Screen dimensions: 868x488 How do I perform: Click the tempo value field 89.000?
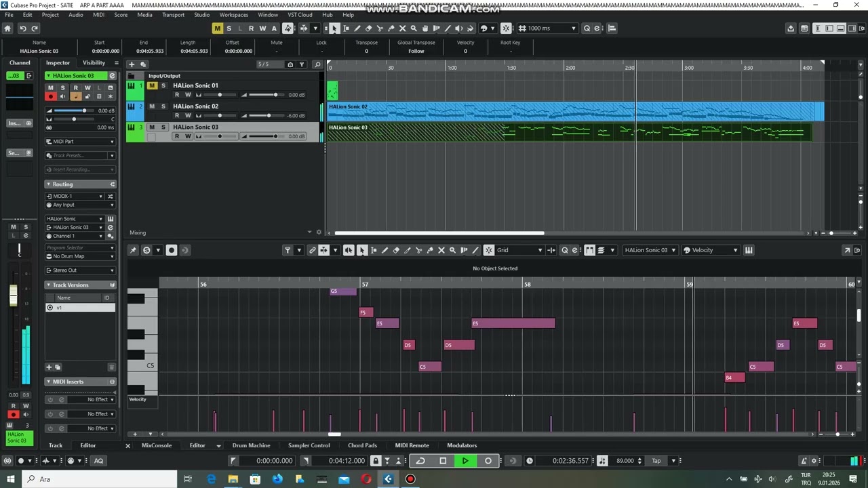point(625,461)
